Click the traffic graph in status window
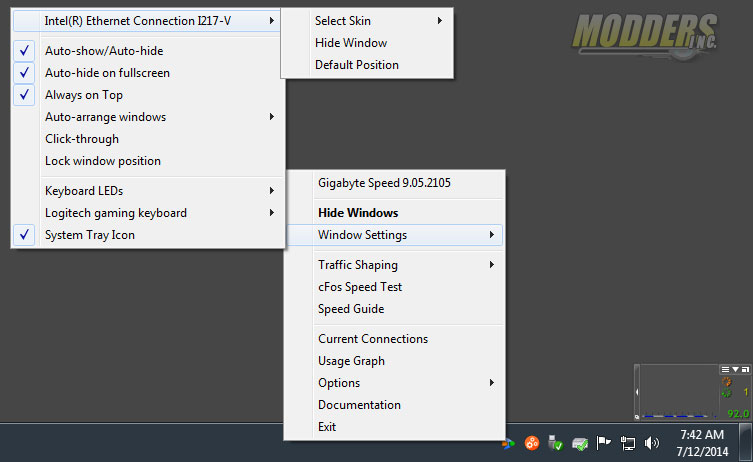The image size is (753, 462). 680,391
